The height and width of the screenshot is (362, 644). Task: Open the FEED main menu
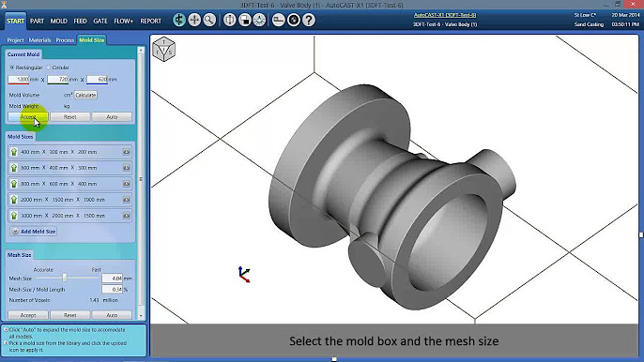coord(80,21)
